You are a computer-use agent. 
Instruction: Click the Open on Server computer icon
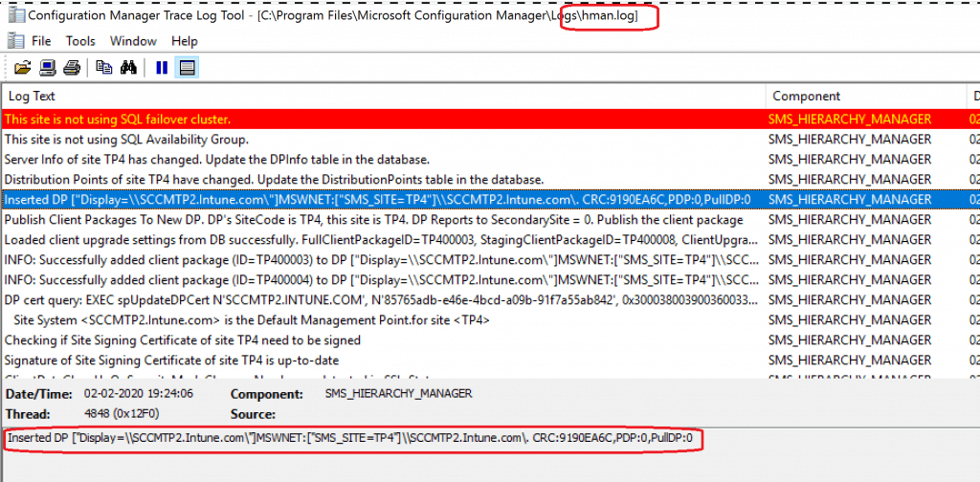[47, 68]
